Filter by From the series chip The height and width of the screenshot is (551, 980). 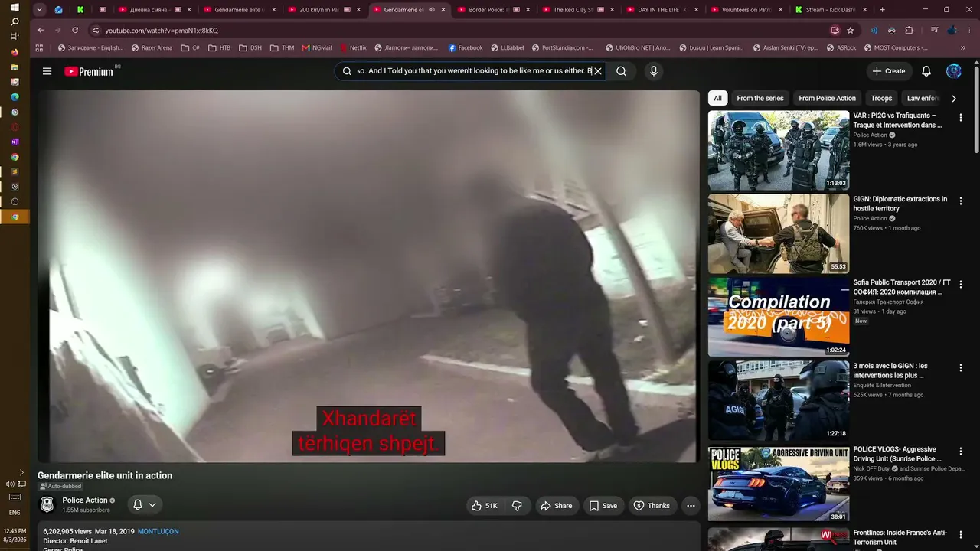click(760, 98)
